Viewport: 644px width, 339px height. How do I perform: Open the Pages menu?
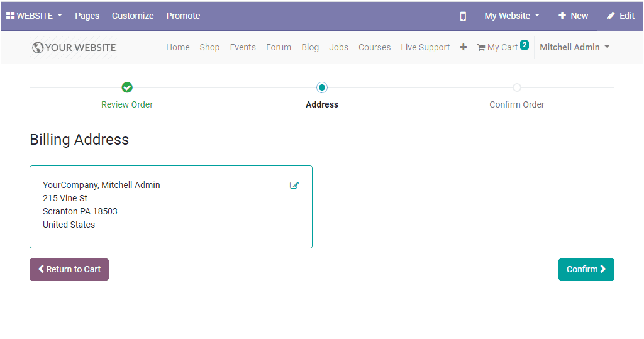[x=87, y=16]
